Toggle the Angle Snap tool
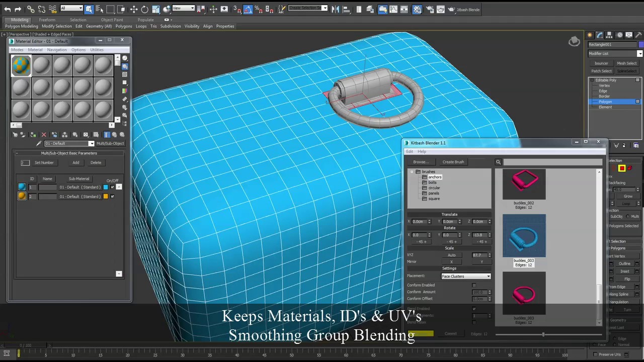This screenshot has height=362, width=644. (249, 9)
